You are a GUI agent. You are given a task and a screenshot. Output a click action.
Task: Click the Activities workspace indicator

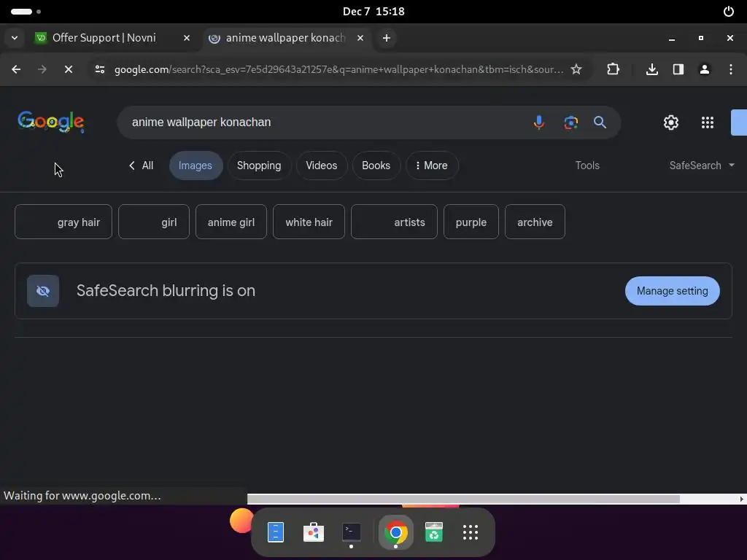pyautogui.click(x=26, y=12)
